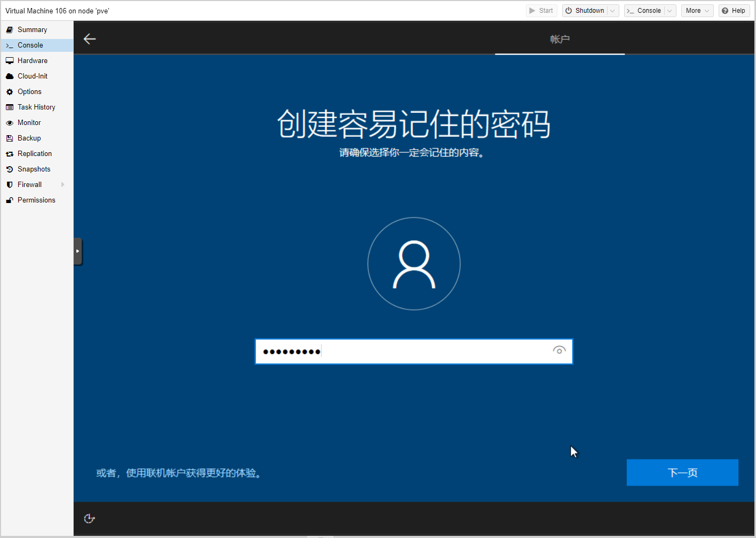This screenshot has width=756, height=538.
Task: Click the back arrow in setup
Action: pyautogui.click(x=90, y=38)
